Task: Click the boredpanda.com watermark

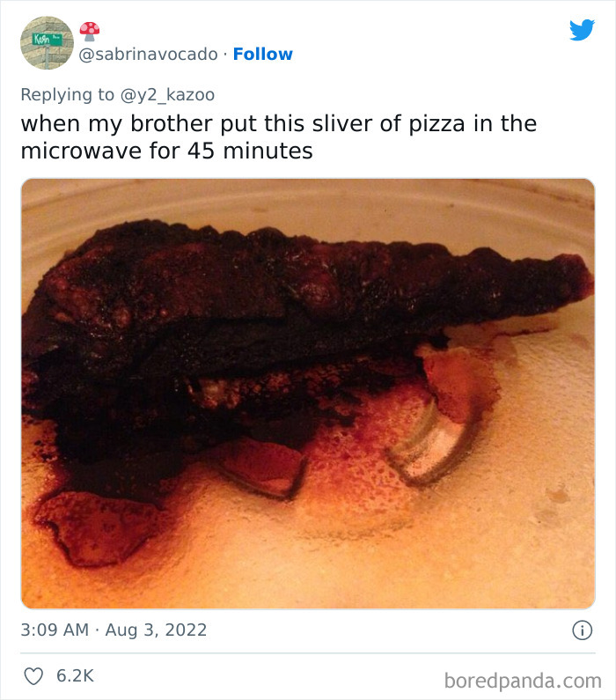Action: pos(522,679)
